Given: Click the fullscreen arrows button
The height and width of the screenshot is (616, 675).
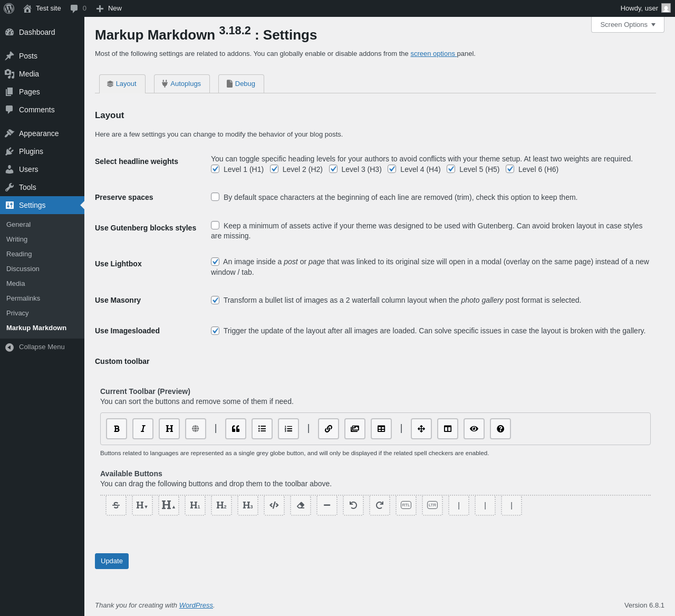Looking at the screenshot, I should [421, 429].
